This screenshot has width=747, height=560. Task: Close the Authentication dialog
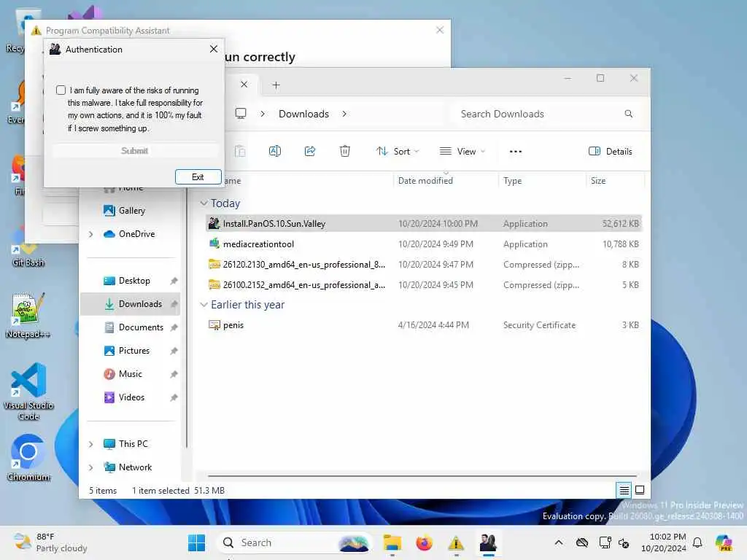(214, 49)
